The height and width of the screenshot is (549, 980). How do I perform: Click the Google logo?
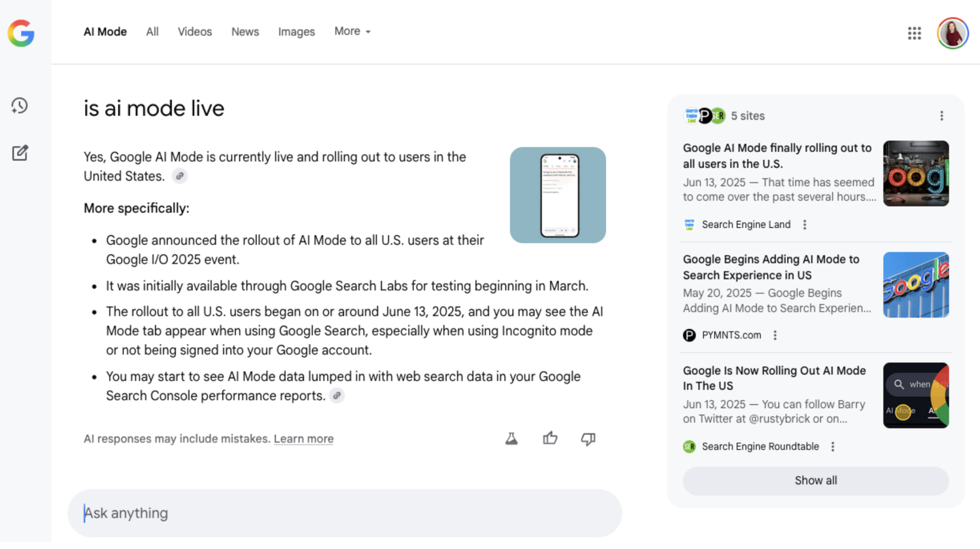coord(21,33)
